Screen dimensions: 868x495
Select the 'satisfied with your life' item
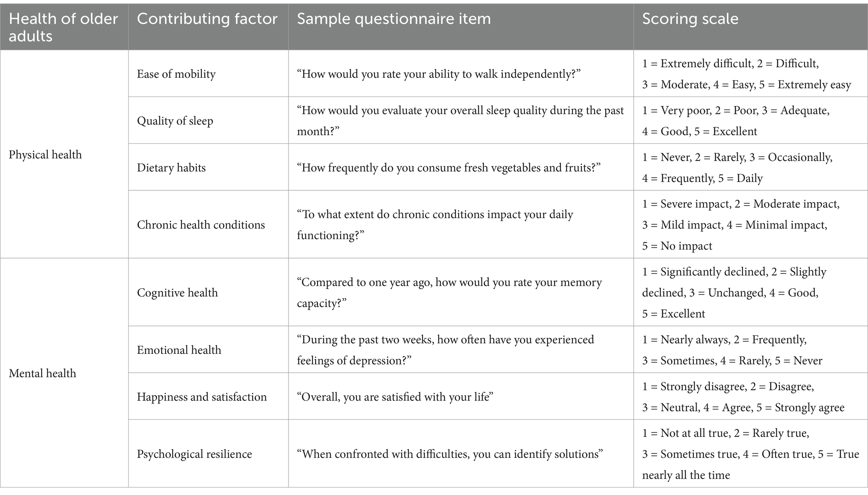click(x=395, y=396)
